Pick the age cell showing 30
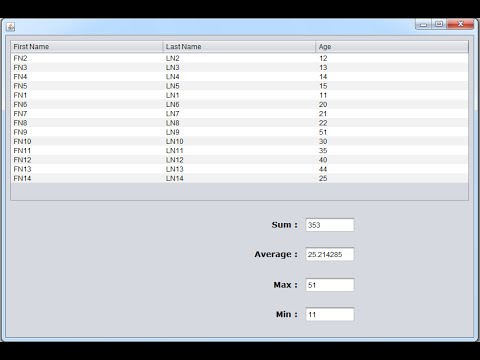480x360 pixels. (x=392, y=142)
